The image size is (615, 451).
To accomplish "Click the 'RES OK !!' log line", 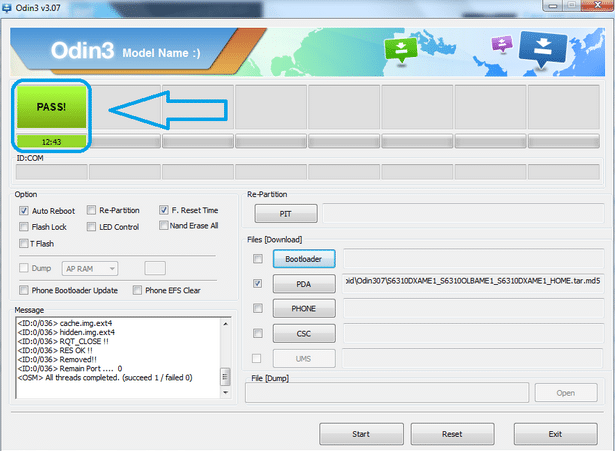I will (55, 350).
